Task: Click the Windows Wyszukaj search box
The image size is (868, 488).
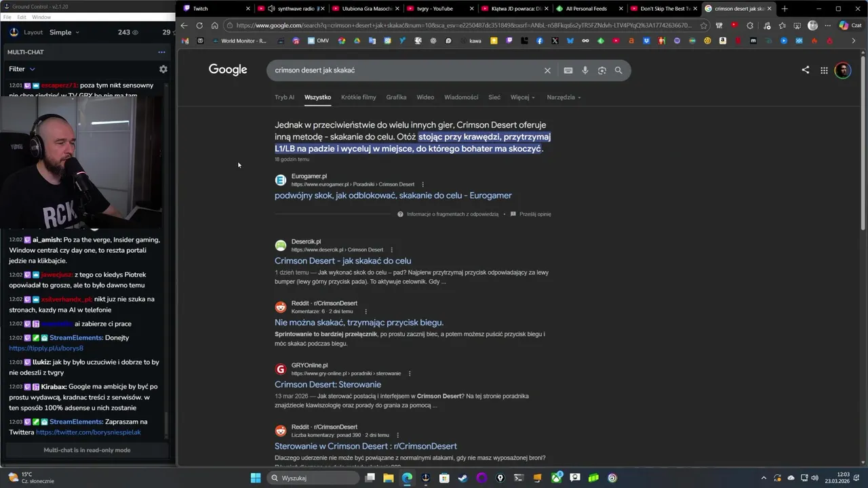Action: [312, 478]
